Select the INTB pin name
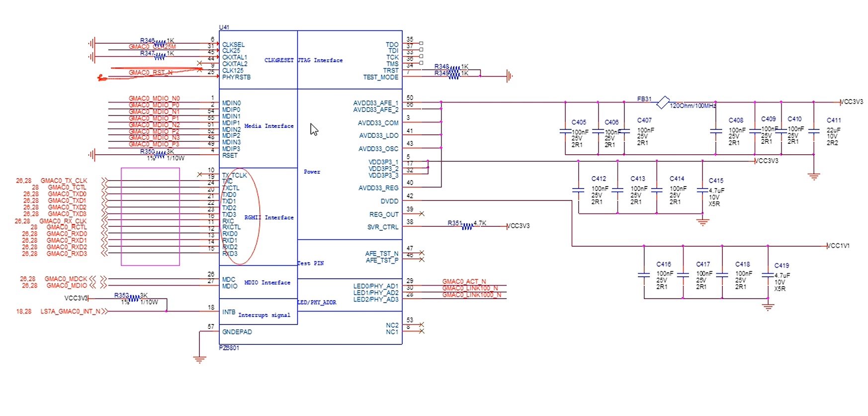The width and height of the screenshot is (868, 416). [x=229, y=312]
